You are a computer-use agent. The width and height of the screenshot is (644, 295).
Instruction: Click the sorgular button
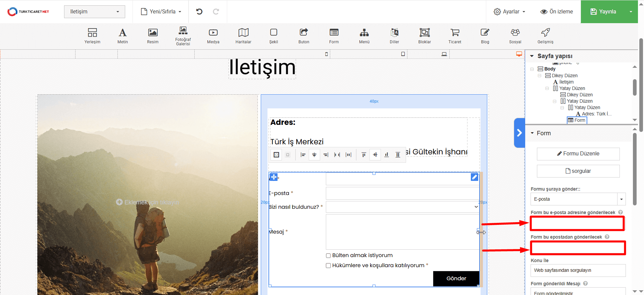[x=578, y=171]
